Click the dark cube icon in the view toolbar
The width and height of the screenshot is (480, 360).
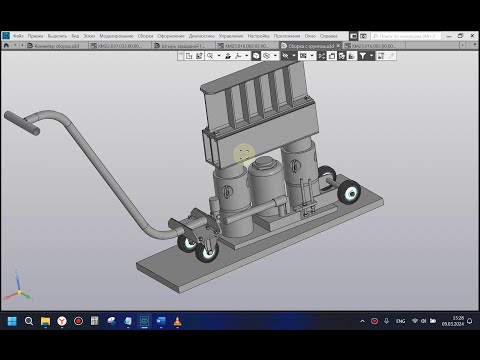pos(256,56)
